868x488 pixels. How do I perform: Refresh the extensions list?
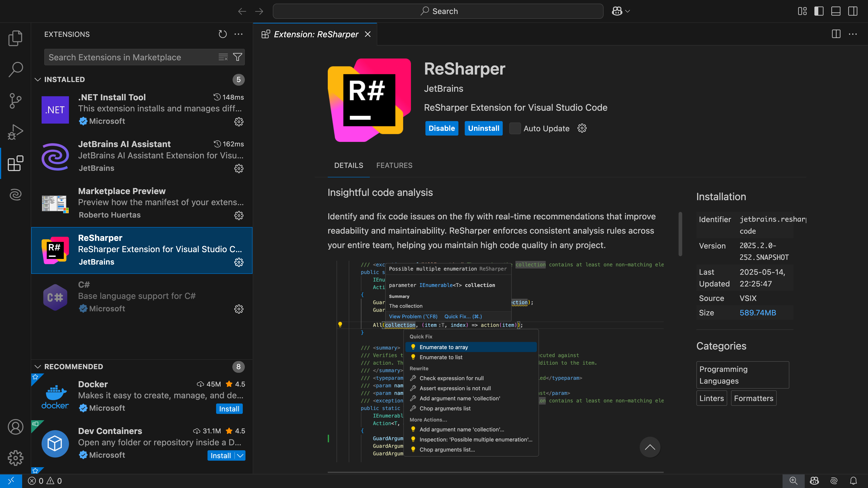222,34
